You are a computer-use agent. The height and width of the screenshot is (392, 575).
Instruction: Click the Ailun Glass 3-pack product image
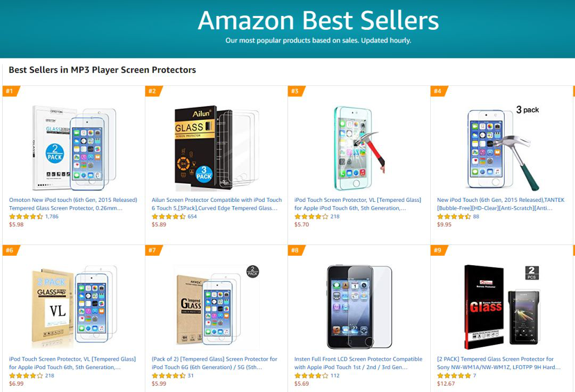(216, 148)
